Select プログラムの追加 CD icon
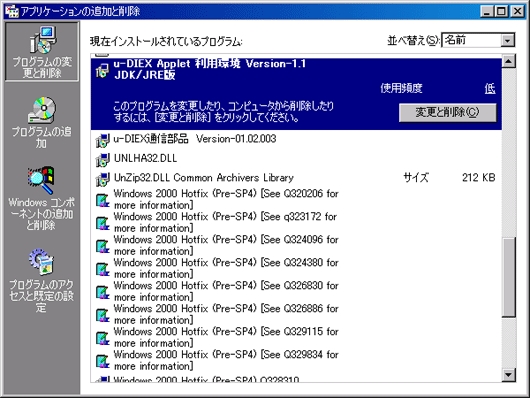 coord(42,110)
